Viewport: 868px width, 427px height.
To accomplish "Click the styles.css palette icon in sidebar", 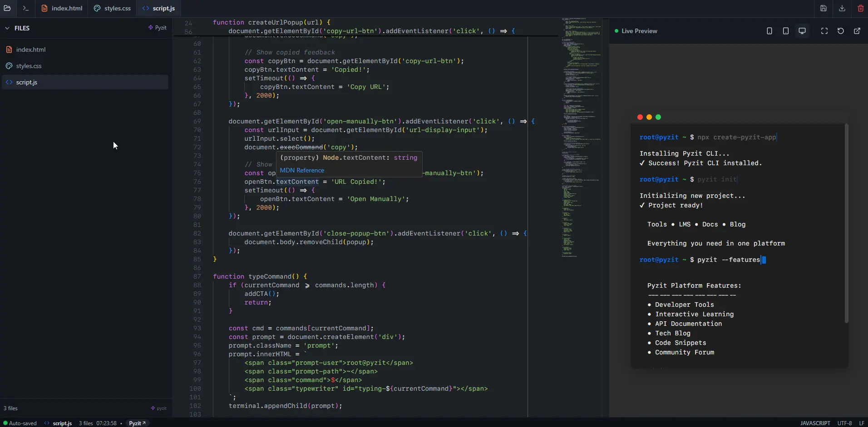I will tap(9, 66).
